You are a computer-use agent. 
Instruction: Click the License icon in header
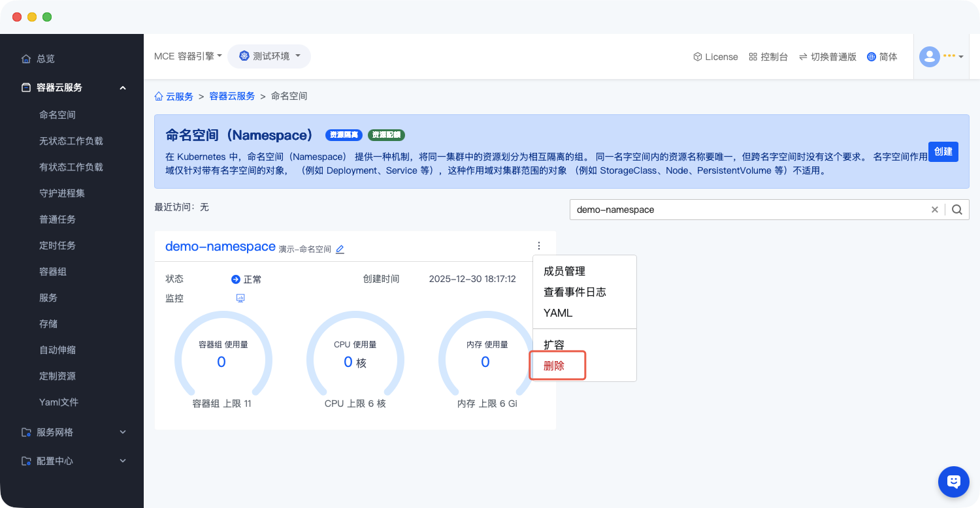click(x=698, y=57)
